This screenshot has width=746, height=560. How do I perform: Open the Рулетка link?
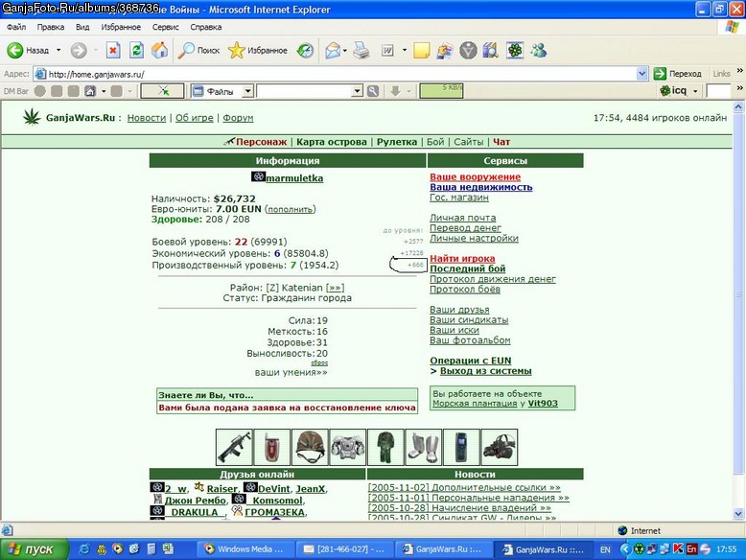click(x=397, y=142)
